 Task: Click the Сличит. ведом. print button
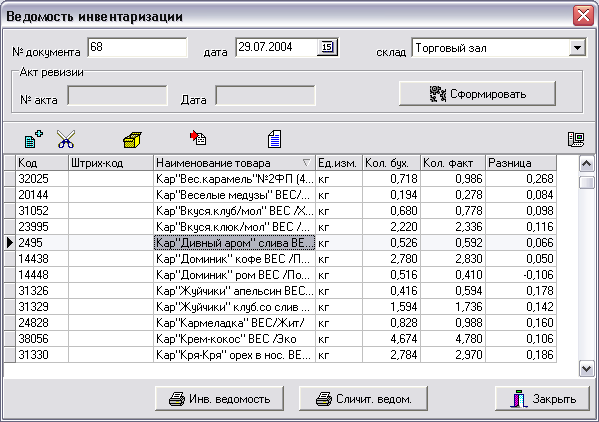pyautogui.click(x=363, y=399)
